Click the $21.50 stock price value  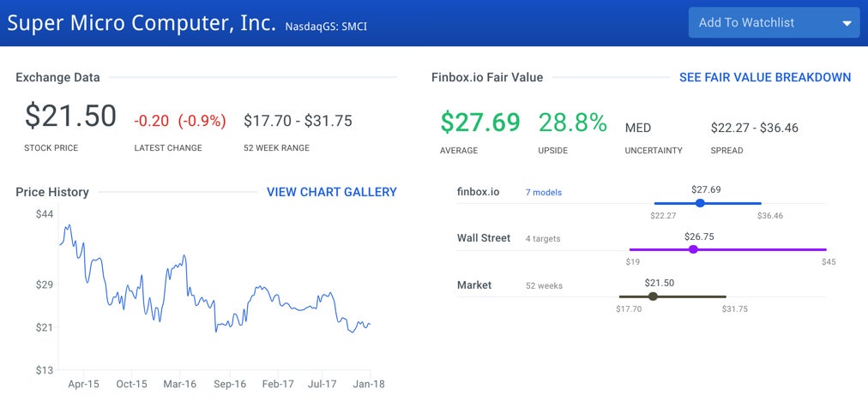click(70, 117)
